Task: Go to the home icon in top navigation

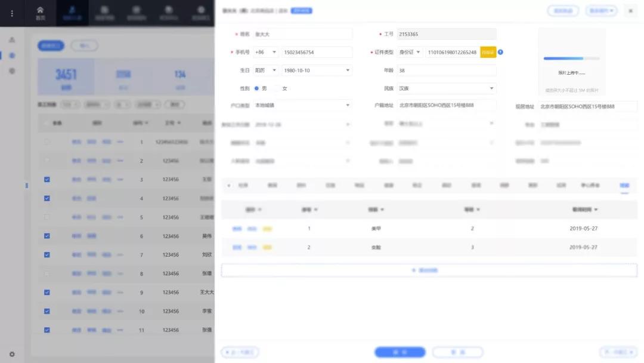Action: [x=41, y=13]
